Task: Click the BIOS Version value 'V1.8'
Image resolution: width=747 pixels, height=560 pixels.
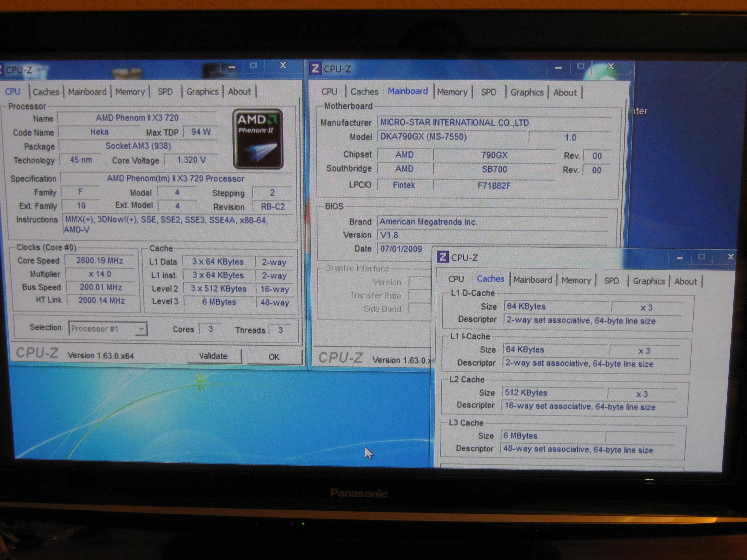Action: click(x=492, y=235)
